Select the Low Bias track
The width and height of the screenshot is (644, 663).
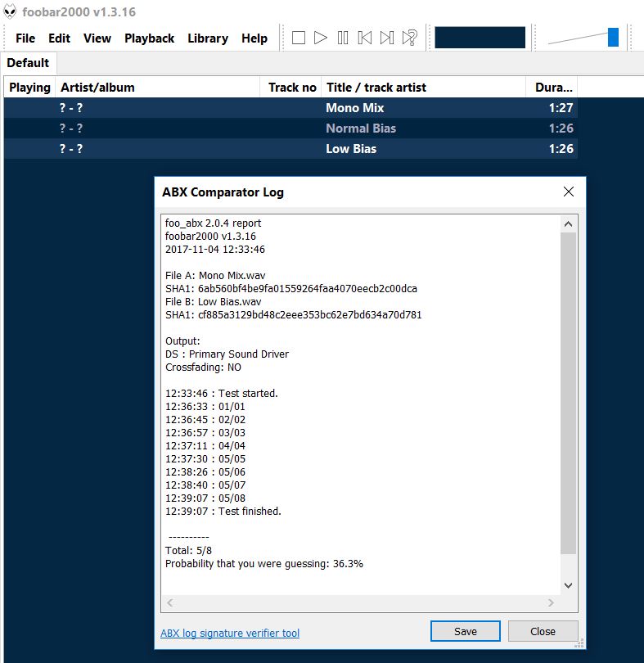(x=291, y=149)
